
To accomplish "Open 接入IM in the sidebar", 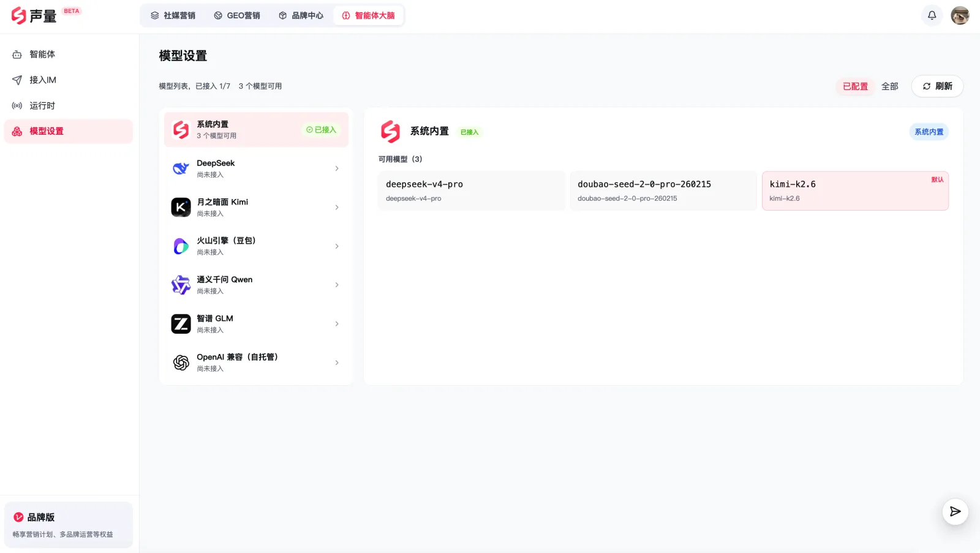I will pos(68,80).
